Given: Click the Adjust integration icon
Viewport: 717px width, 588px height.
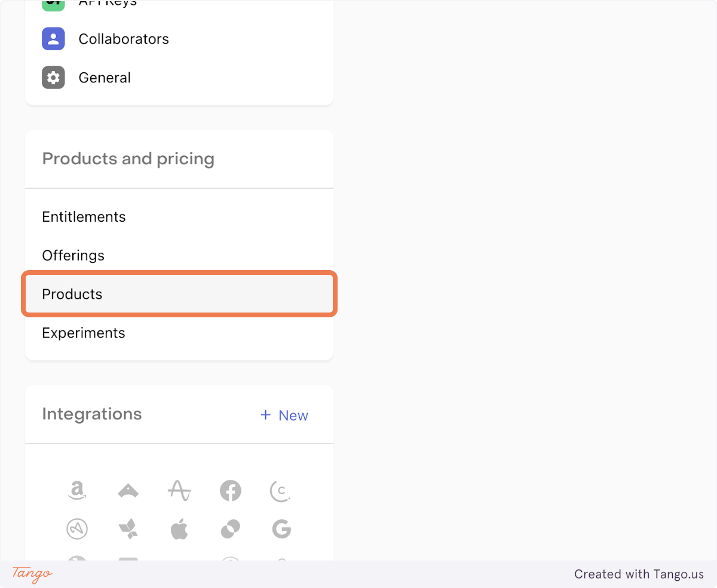Looking at the screenshot, I should coord(76,529).
